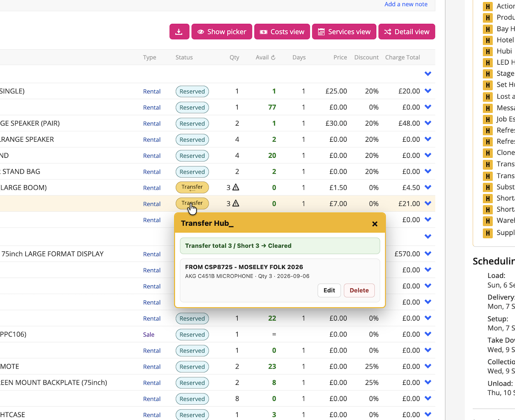Viewport: 515px width, 420px height.
Task: Click the Add a new note link
Action: (x=406, y=4)
